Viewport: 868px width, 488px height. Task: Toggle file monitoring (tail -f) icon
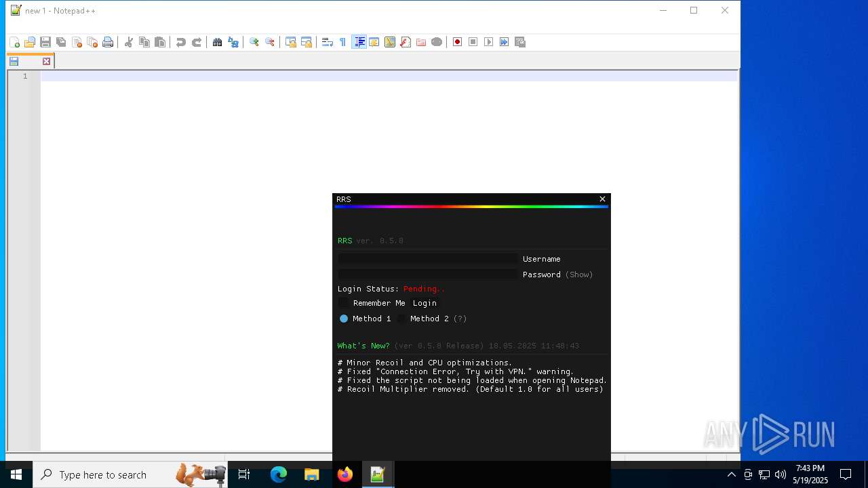pyautogui.click(x=437, y=42)
